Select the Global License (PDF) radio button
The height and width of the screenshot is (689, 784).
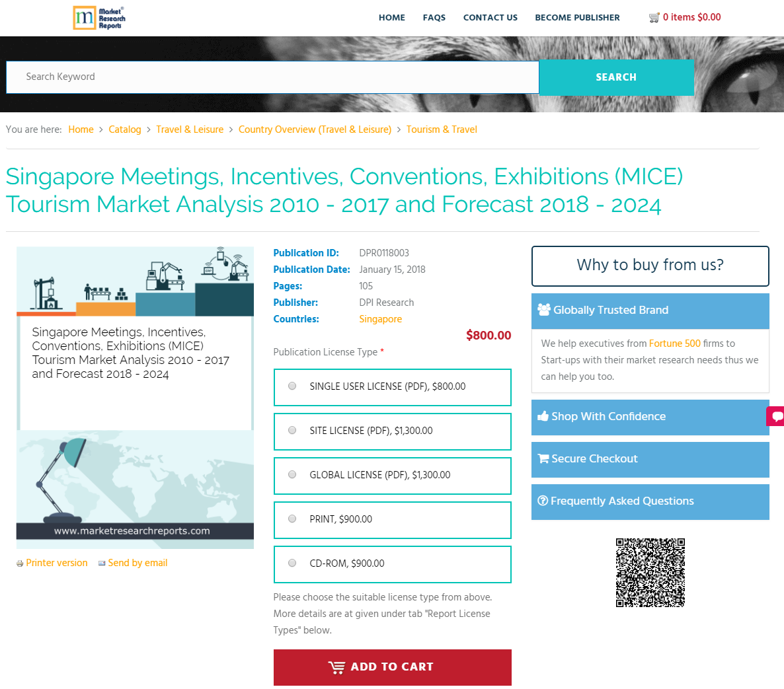pos(292,475)
